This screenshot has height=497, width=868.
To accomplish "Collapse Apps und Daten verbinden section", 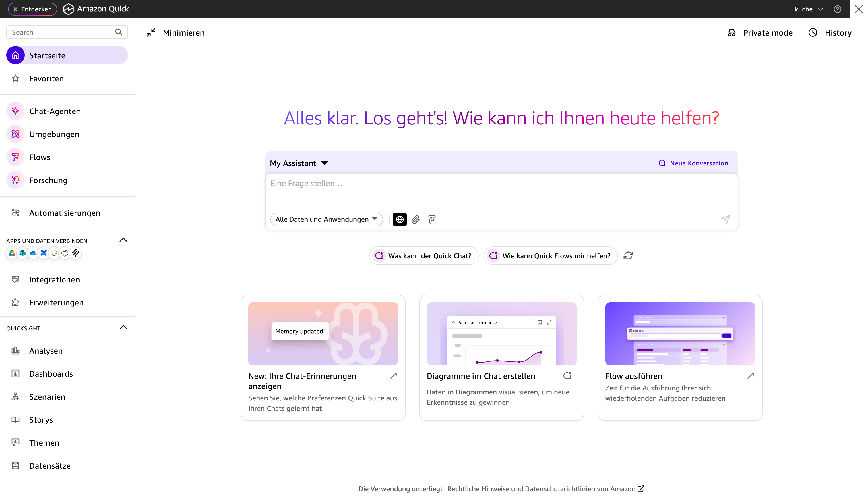I will click(x=123, y=240).
